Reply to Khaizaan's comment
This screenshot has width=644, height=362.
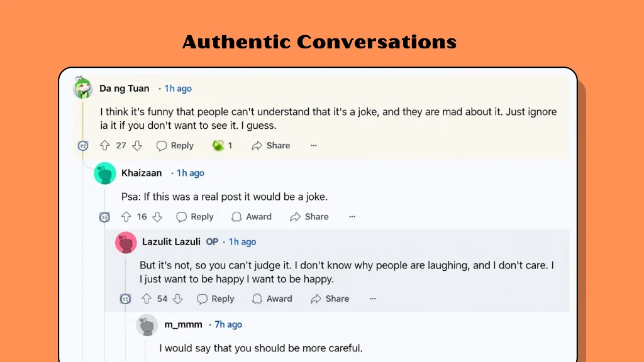click(x=195, y=216)
